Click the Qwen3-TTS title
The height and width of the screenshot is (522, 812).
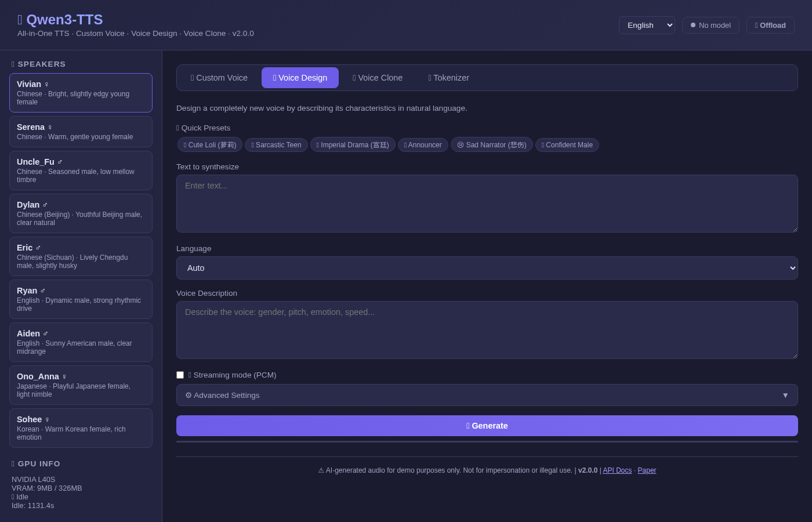[x=60, y=20]
